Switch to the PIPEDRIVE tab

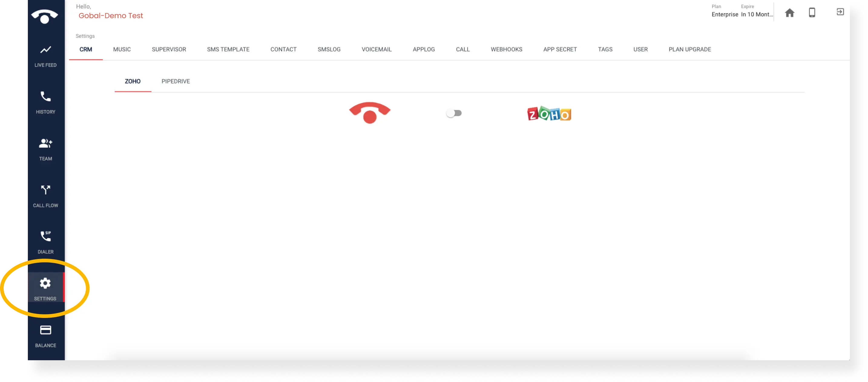pos(176,81)
